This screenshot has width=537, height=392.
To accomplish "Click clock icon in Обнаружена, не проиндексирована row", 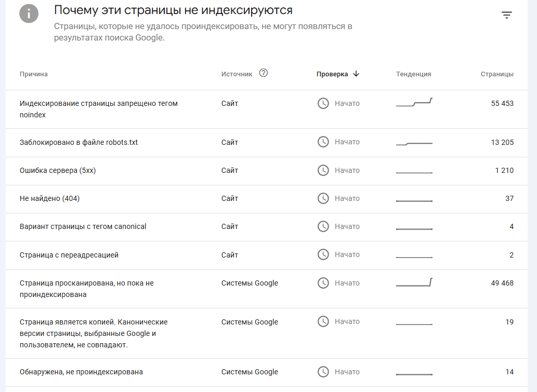I will pos(323,372).
